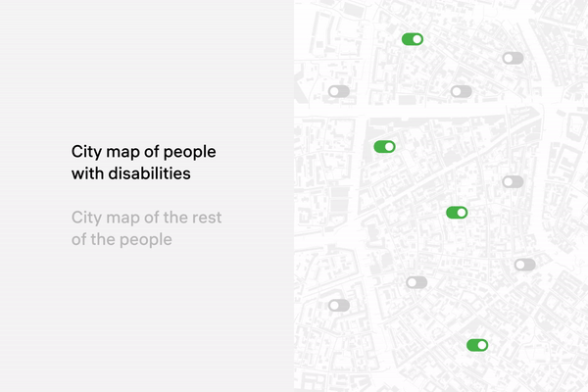Turn off the topmost green toggle
The image size is (588, 392).
tap(413, 39)
